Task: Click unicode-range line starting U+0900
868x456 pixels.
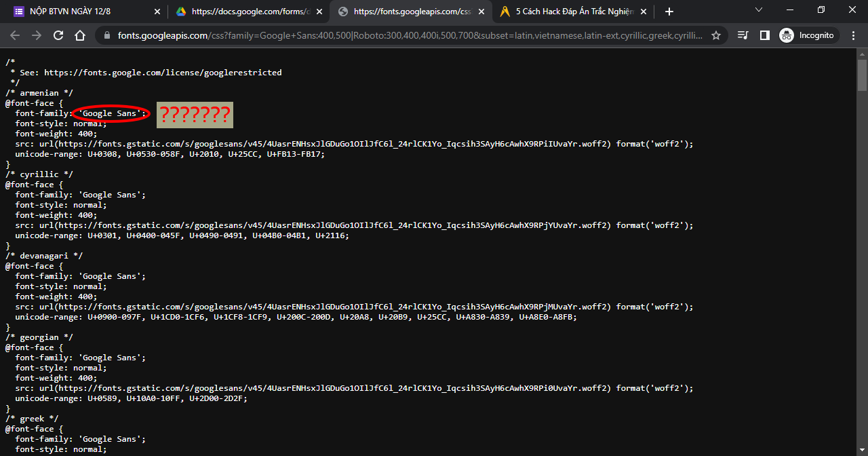Action: [x=296, y=317]
